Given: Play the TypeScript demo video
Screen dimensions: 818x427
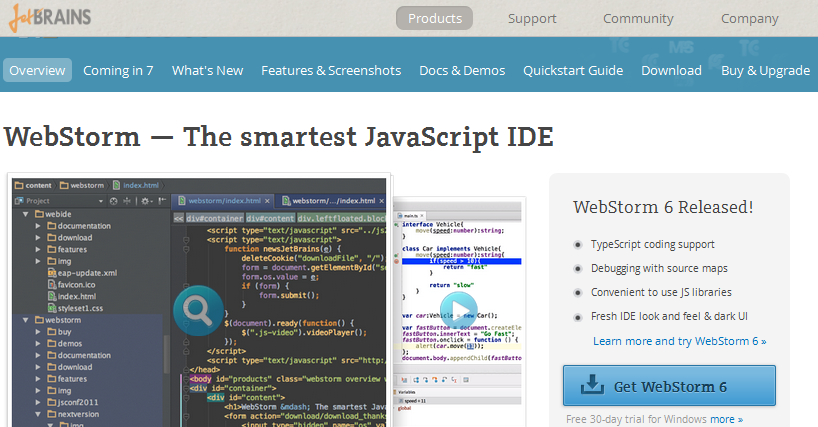Looking at the screenshot, I should pos(459,311).
